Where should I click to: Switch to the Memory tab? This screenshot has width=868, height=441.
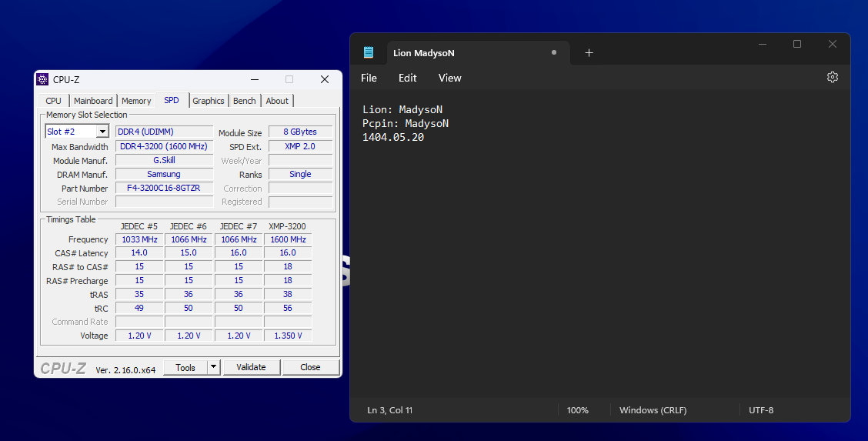(136, 101)
